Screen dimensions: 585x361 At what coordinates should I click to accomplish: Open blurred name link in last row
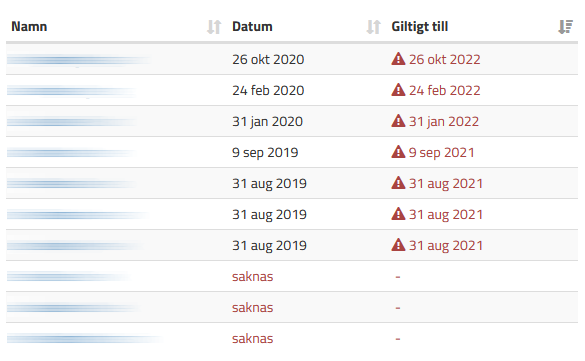(85, 339)
